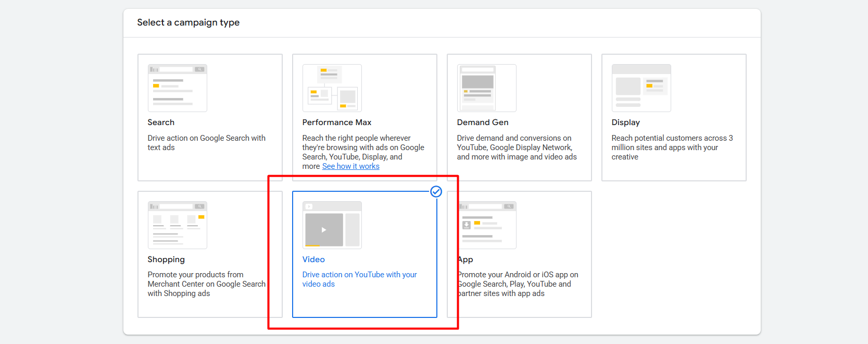The image size is (868, 344).
Task: Open the "See how it works" link
Action: click(350, 166)
